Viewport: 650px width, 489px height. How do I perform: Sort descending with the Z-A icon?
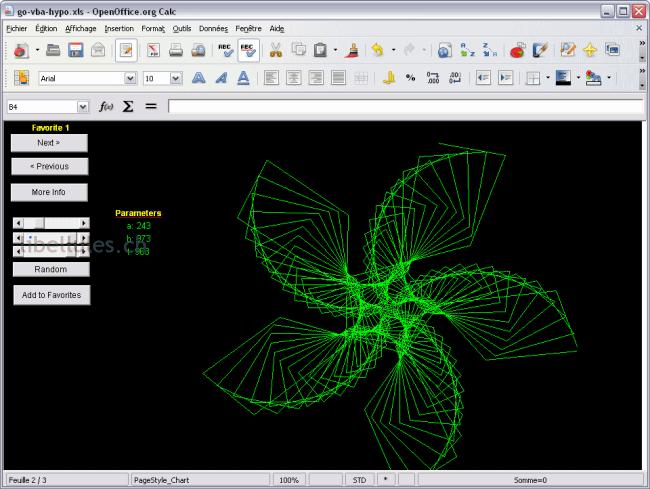coord(490,50)
